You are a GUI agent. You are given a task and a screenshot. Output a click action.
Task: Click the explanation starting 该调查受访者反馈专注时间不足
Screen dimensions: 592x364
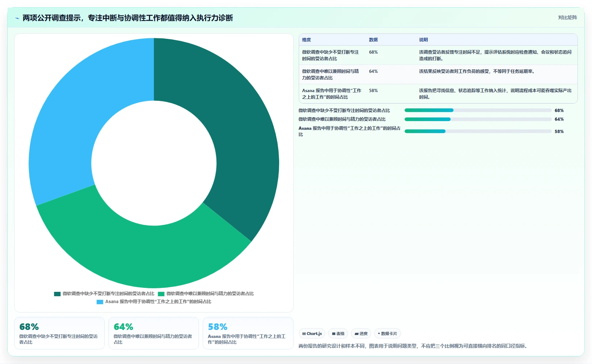tap(495, 55)
